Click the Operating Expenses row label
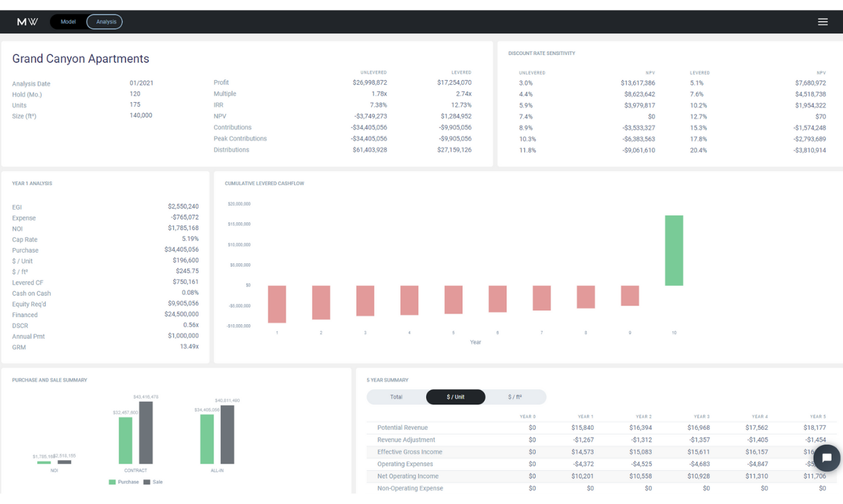Image resolution: width=843 pixels, height=504 pixels. (405, 464)
